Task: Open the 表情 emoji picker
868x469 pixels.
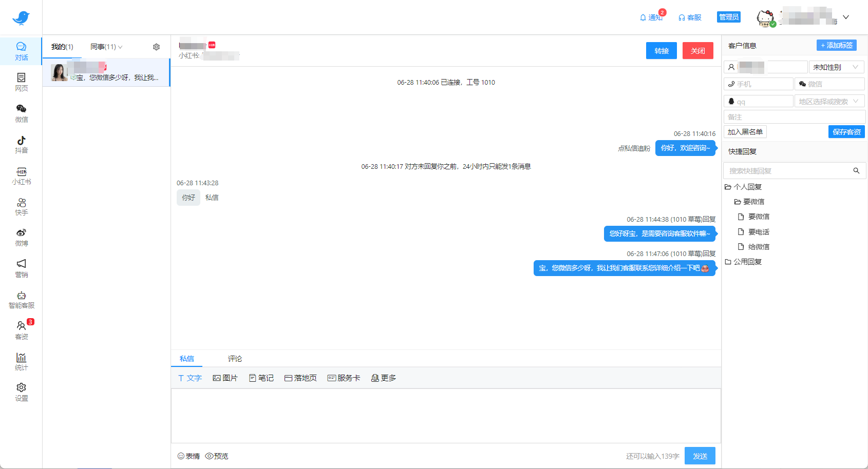Action: (x=188, y=456)
